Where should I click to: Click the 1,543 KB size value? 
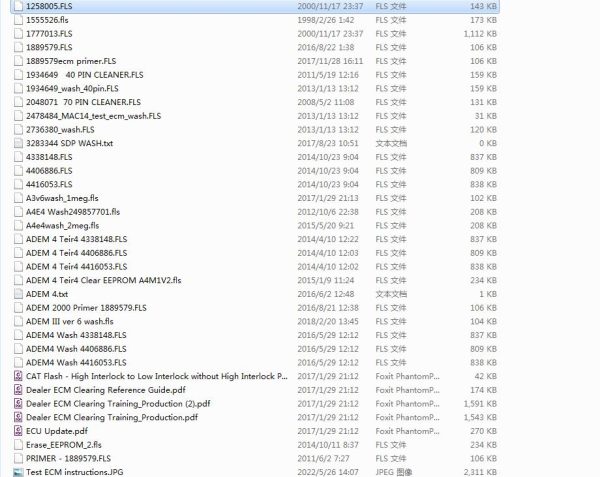click(480, 417)
